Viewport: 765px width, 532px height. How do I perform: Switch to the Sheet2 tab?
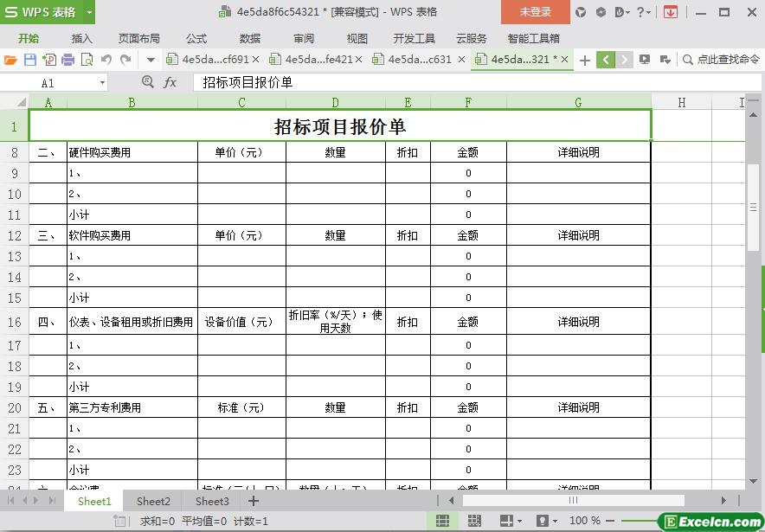[x=153, y=501]
